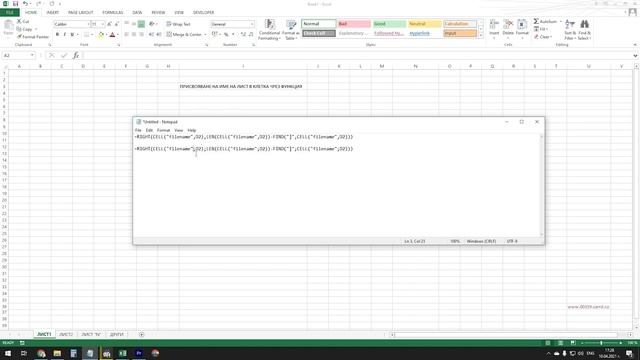Add a new sheet with plus button

point(141,334)
